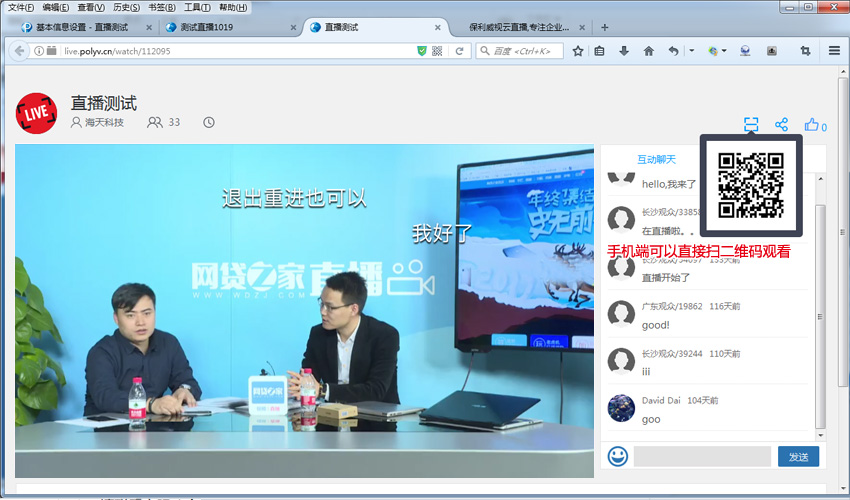Open the downloads arrow icon

(624, 51)
